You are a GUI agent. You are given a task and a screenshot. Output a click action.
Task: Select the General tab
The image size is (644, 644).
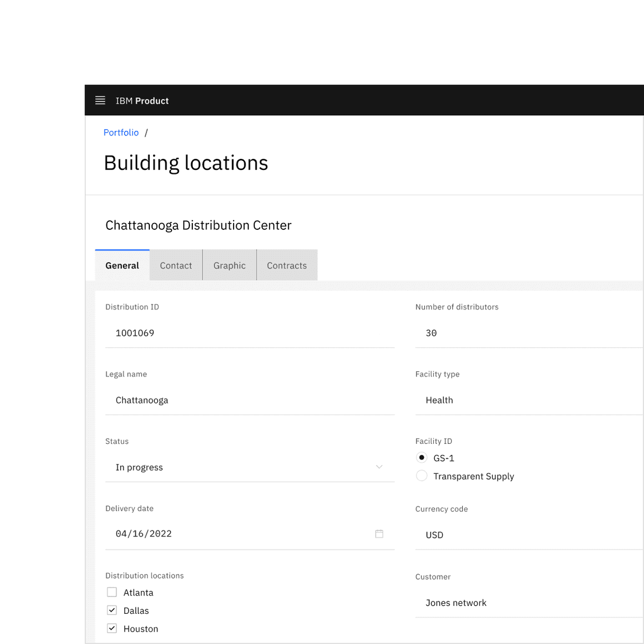click(x=122, y=265)
